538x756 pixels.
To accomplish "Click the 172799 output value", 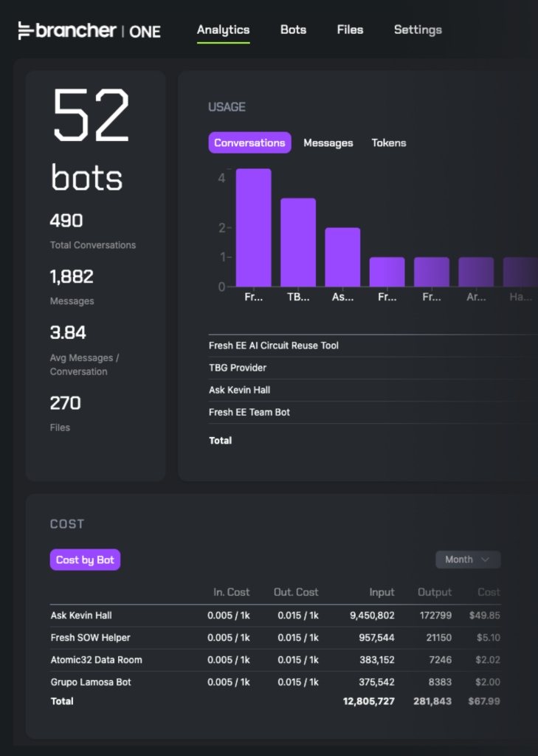I will coord(436,616).
